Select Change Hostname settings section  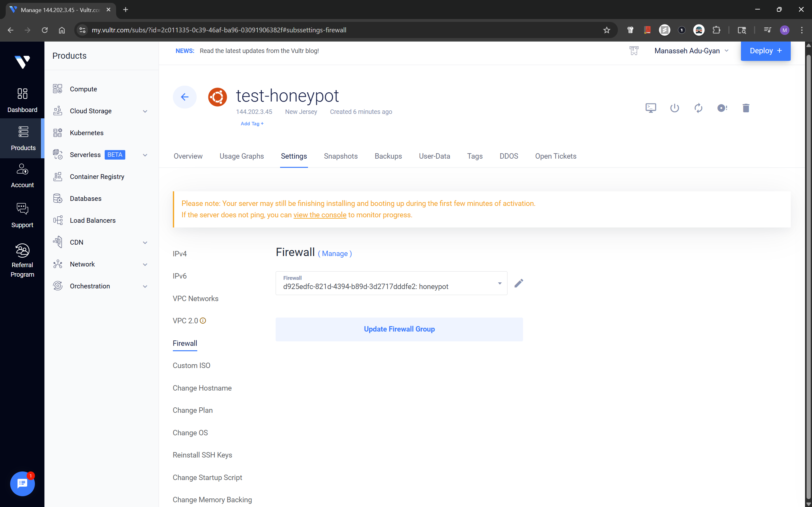202,388
